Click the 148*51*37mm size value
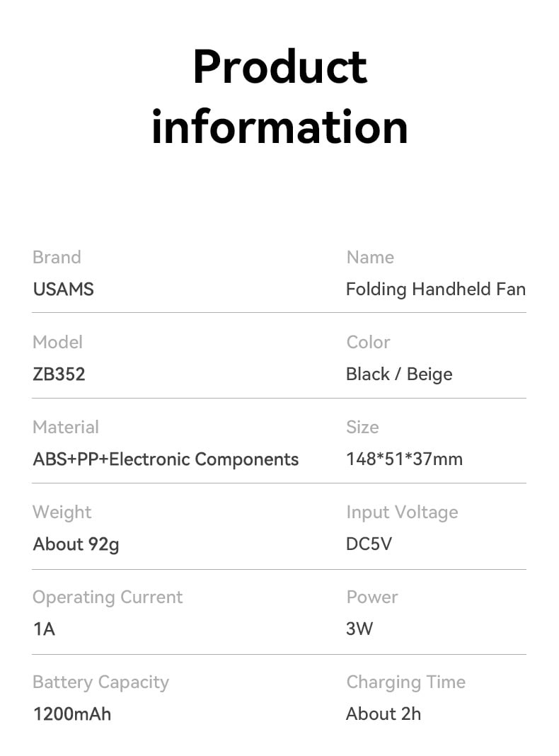The image size is (559, 756). click(404, 459)
